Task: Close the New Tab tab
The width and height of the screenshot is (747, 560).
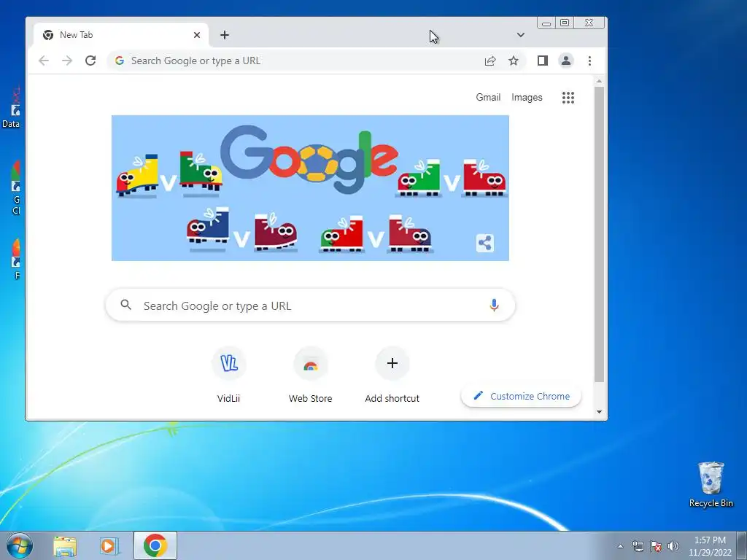Action: point(197,35)
